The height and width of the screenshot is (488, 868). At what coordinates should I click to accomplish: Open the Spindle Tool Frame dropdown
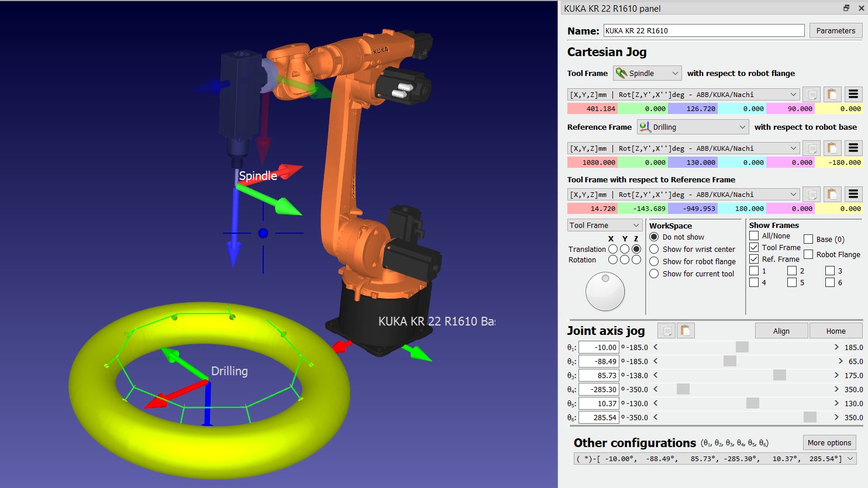pyautogui.click(x=677, y=72)
